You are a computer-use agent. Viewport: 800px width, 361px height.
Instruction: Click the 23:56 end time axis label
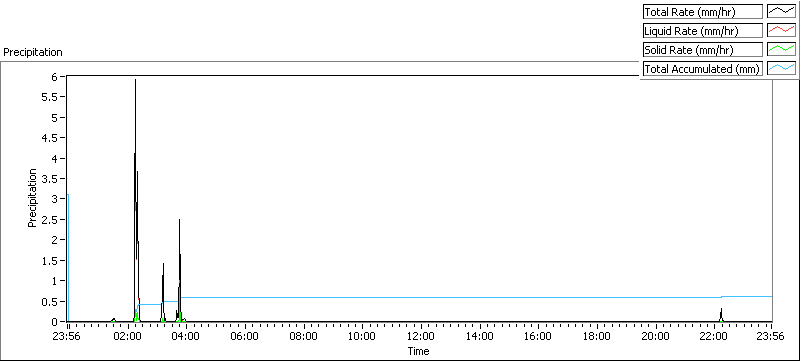click(x=770, y=336)
